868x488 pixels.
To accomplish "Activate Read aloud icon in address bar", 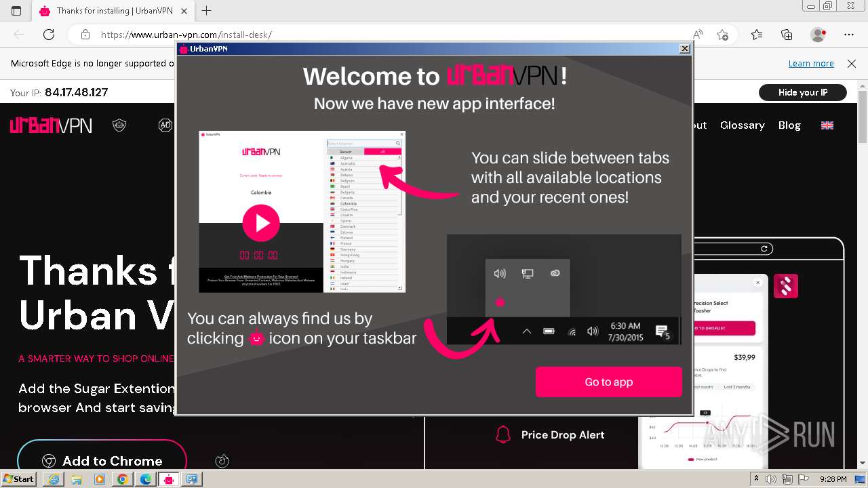I will [x=698, y=35].
